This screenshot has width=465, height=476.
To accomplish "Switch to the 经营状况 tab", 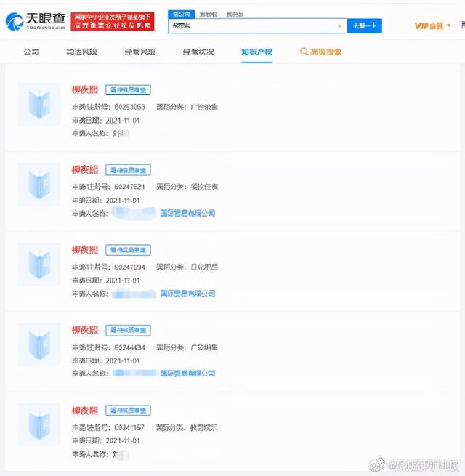I will point(198,52).
